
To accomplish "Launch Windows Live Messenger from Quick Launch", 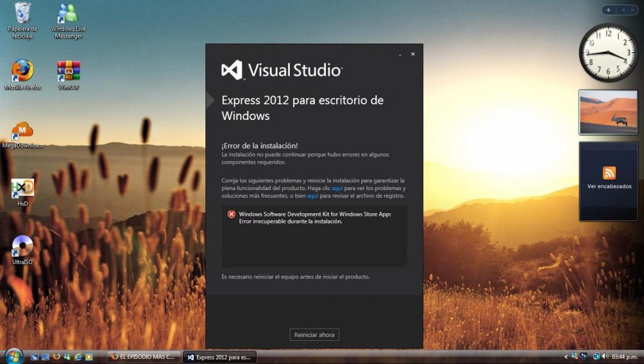I will 67,357.
